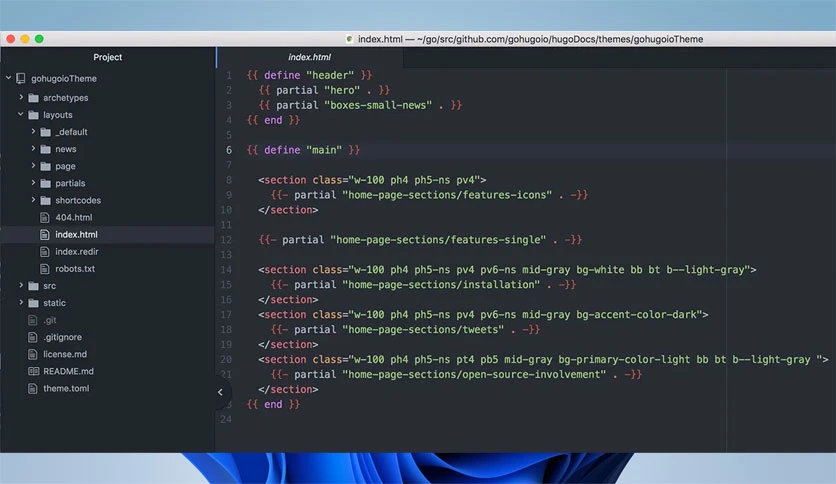Expand the src folder chevron

click(21, 285)
